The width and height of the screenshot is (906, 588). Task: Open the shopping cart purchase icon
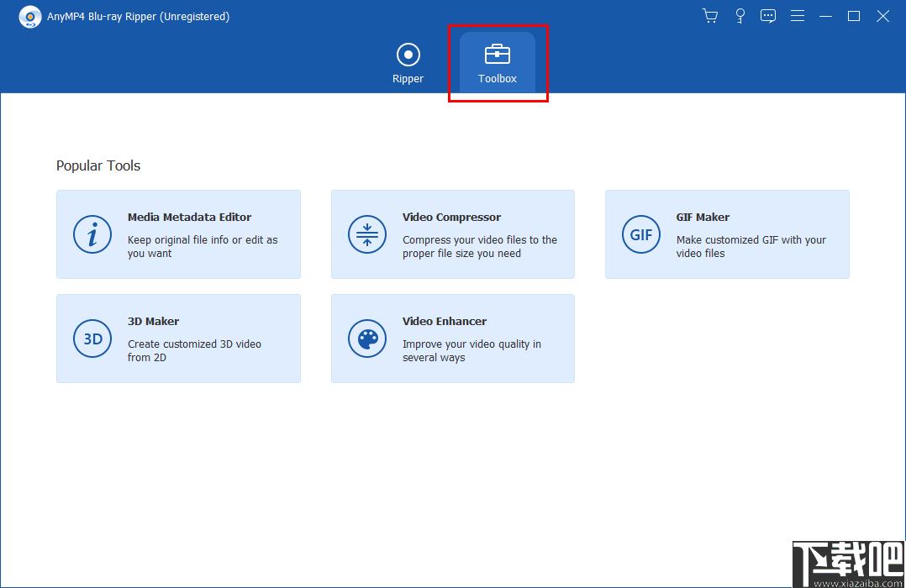click(x=710, y=16)
